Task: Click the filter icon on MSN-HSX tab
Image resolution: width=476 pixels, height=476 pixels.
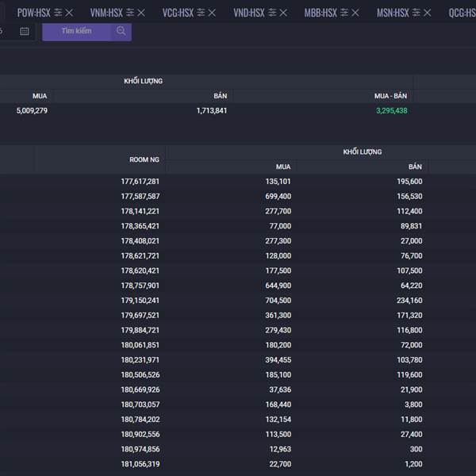Action: click(416, 13)
